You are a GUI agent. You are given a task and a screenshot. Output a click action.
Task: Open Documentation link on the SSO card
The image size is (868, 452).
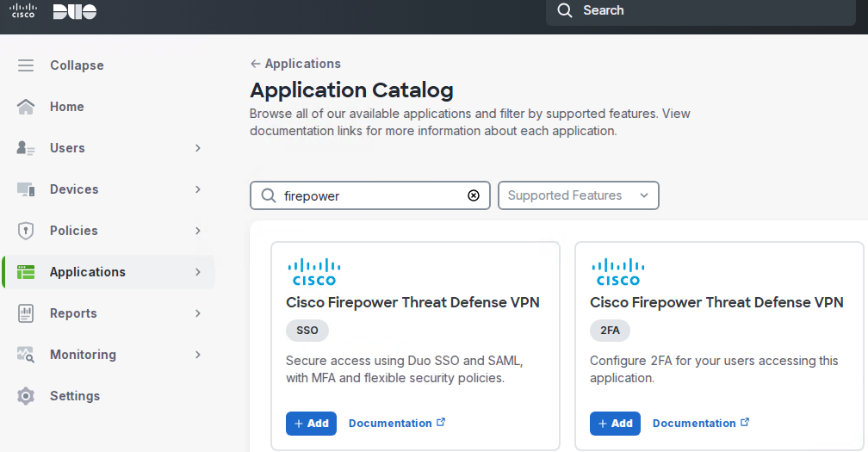[390, 424]
